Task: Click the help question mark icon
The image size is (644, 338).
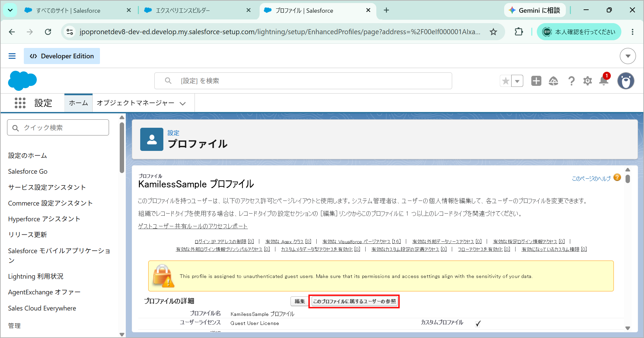Action: (x=571, y=81)
